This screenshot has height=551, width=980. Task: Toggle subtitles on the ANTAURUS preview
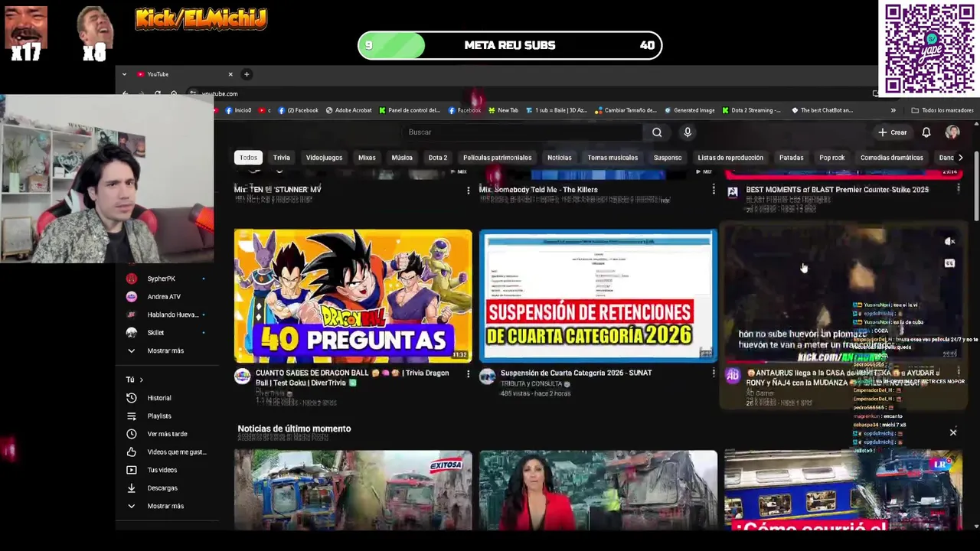point(949,263)
